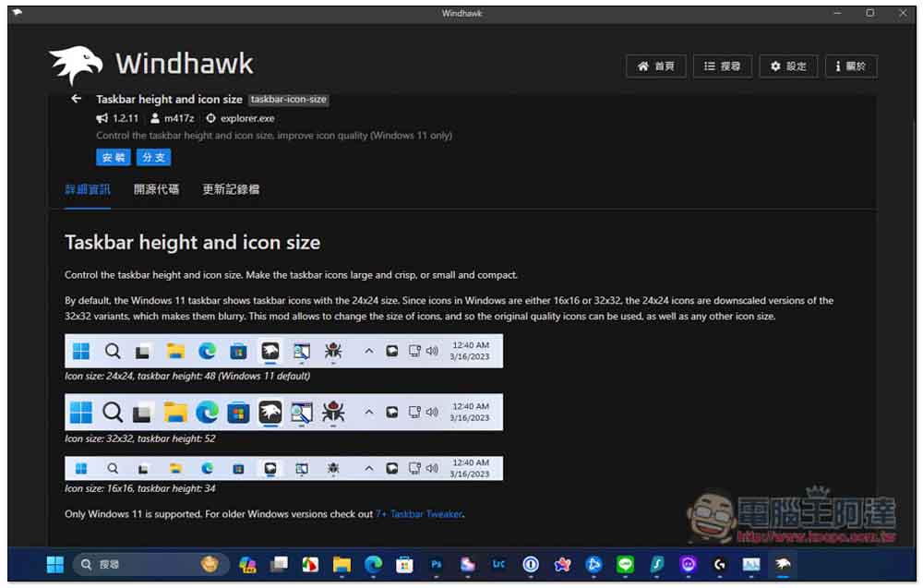Open Photoshop from the taskbar
The image size is (923, 588).
coord(437,565)
